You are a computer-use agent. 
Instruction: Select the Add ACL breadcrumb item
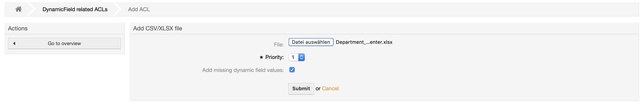pos(139,10)
